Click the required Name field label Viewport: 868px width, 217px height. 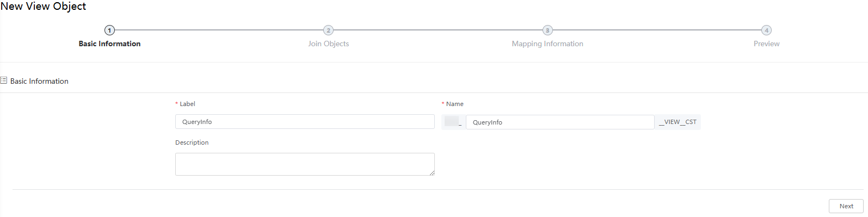(453, 104)
